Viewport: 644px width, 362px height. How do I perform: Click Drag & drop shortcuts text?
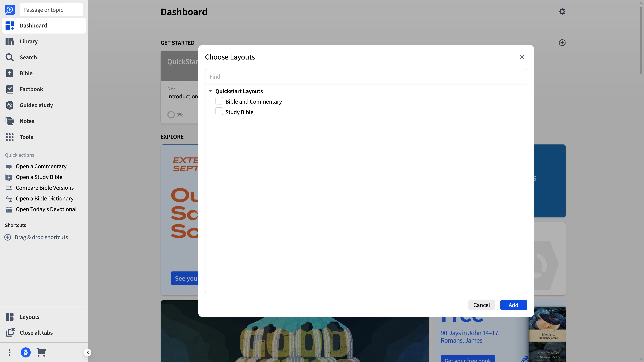(41, 237)
